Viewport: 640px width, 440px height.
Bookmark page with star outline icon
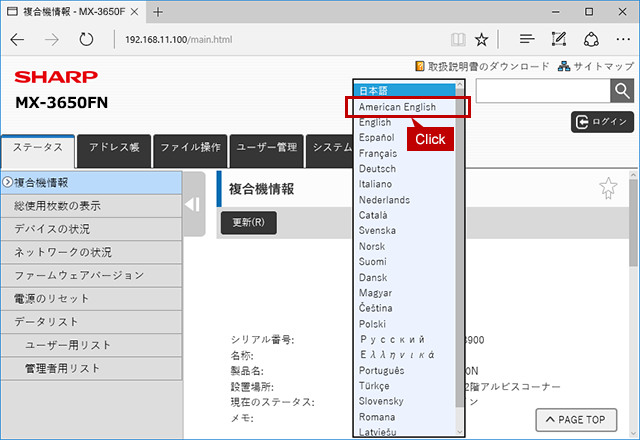[x=608, y=188]
